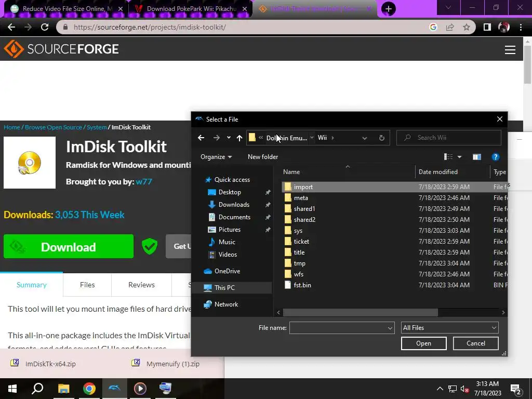Go back in the Select a File dialog

(201, 138)
